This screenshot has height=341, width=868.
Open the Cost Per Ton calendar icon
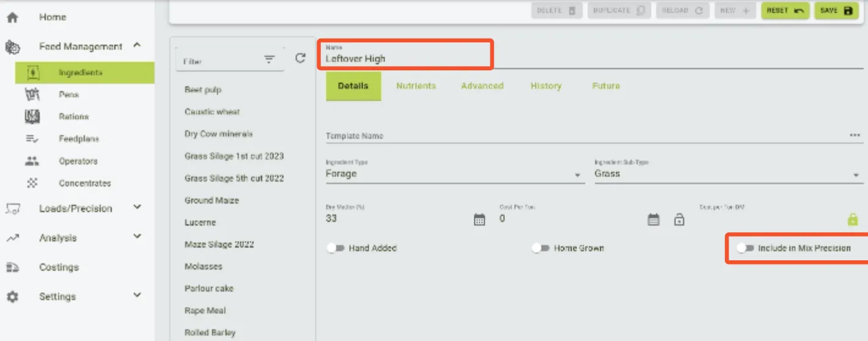(653, 220)
